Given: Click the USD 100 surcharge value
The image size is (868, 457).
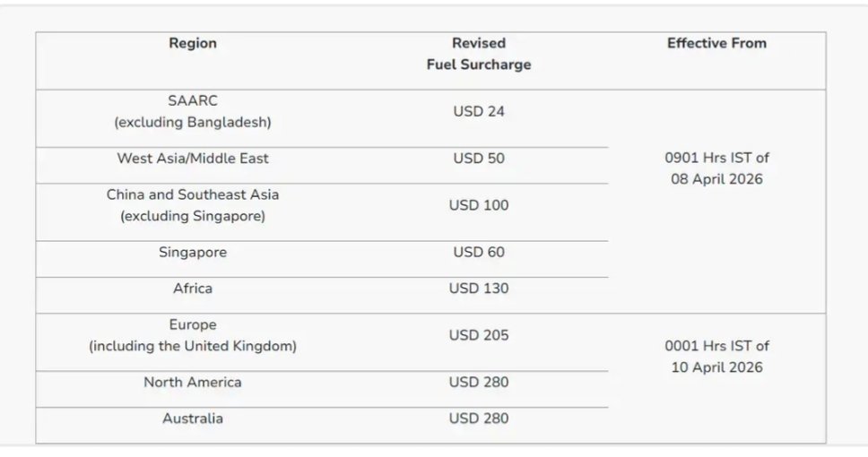Looking at the screenshot, I should [479, 205].
